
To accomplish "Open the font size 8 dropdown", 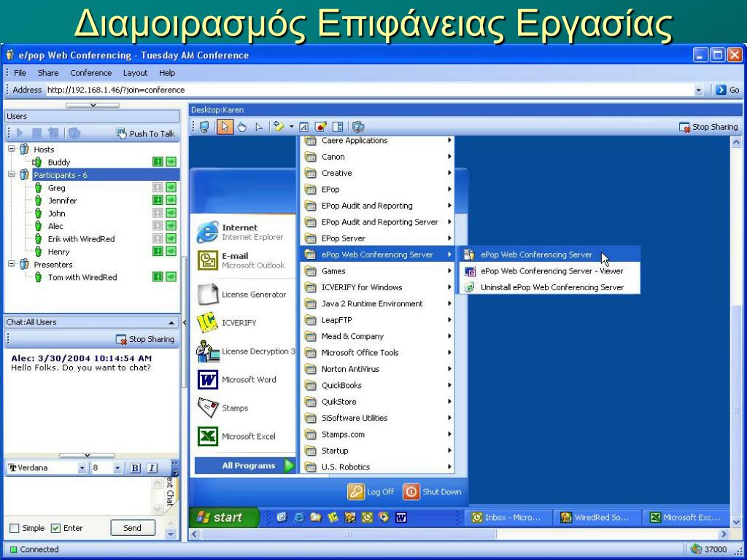I will point(117,468).
